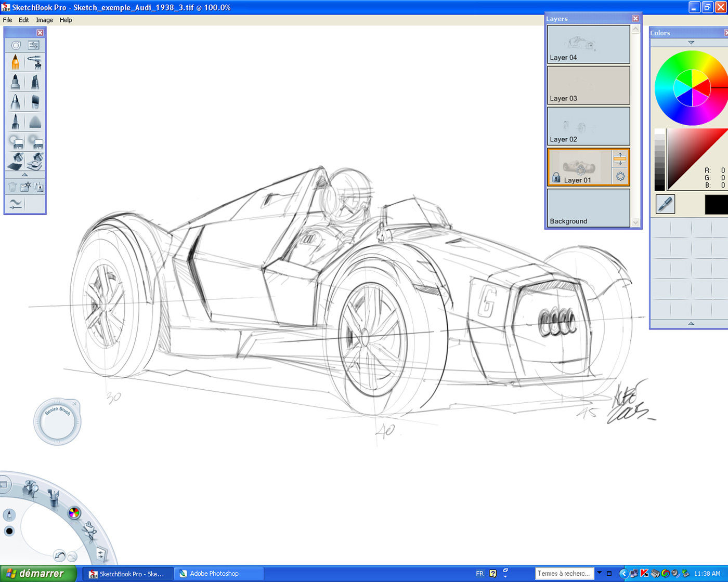Open the search field dropdown arrow
The height and width of the screenshot is (582, 728).
[x=600, y=573]
